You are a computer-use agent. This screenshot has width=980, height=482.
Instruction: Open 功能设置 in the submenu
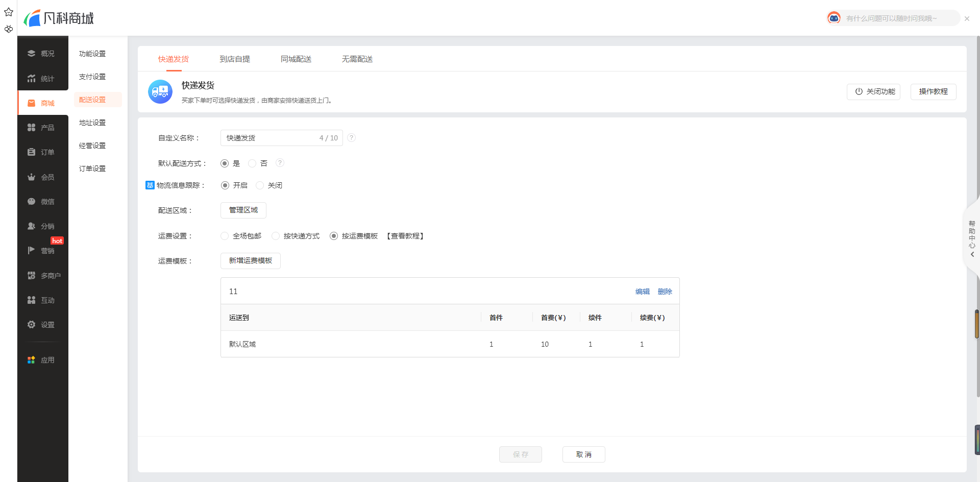(x=92, y=54)
